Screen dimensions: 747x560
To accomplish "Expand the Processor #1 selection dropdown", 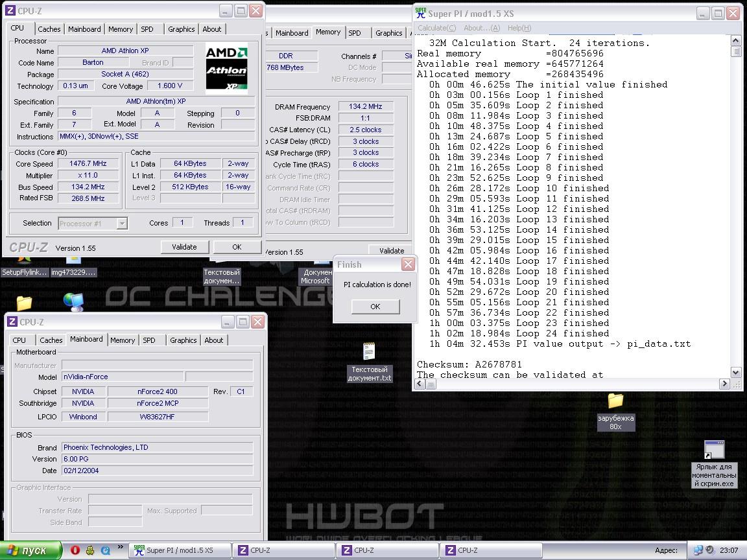I will (122, 224).
